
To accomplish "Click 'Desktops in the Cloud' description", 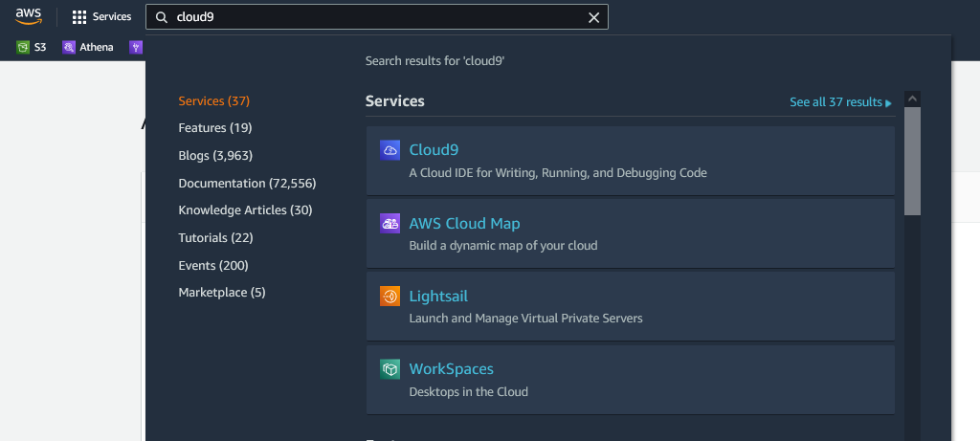I will click(x=468, y=392).
